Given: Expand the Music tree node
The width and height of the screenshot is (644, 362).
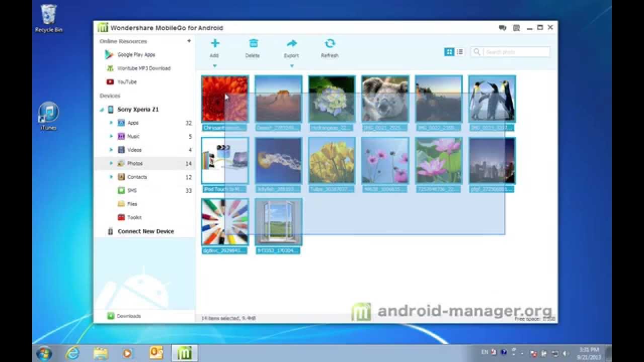Looking at the screenshot, I should point(111,136).
